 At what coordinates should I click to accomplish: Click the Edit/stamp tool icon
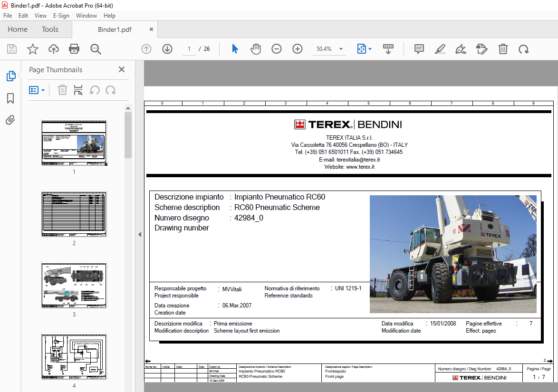point(481,49)
